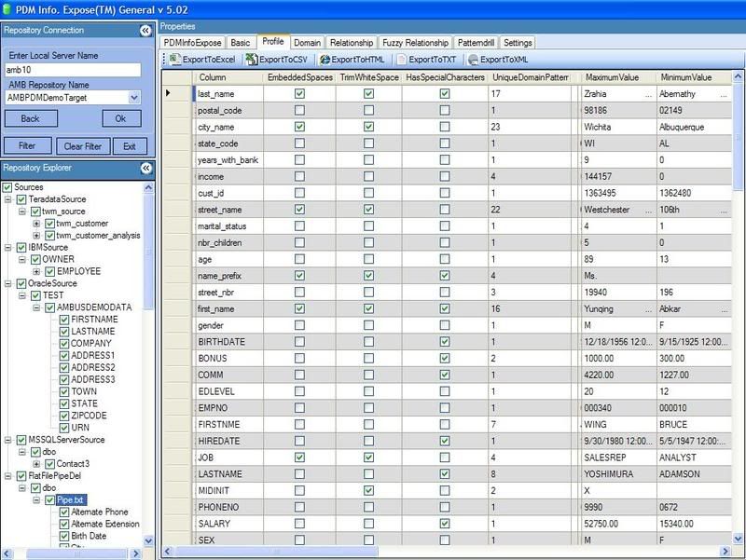Collapse the OracleSource tree node
The image size is (746, 560).
tap(8, 283)
